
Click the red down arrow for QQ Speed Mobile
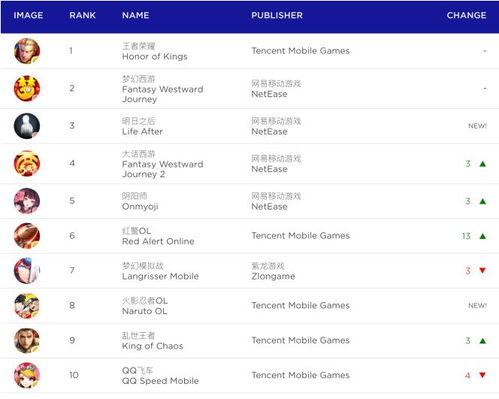click(482, 375)
